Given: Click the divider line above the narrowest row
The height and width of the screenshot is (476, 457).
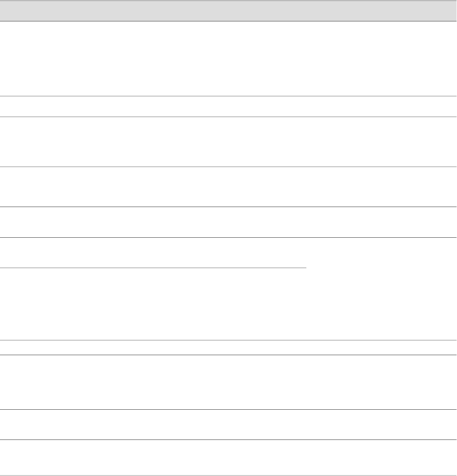Looking at the screenshot, I should pyautogui.click(x=228, y=340).
